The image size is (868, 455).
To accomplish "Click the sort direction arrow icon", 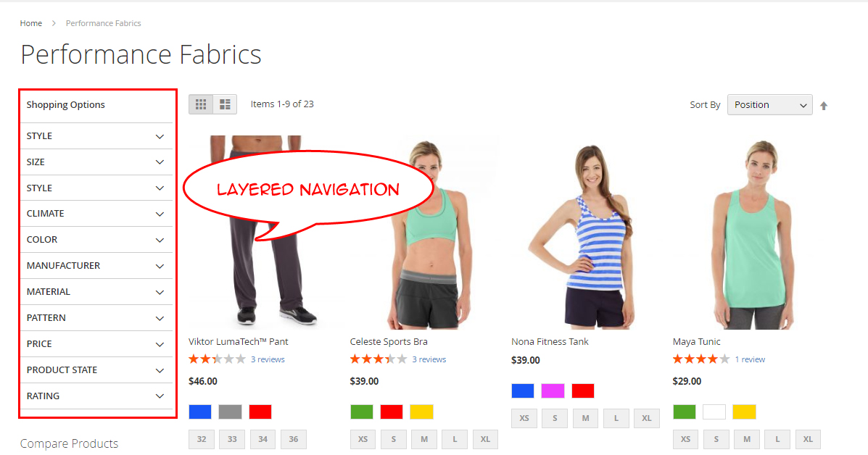I will click(x=824, y=106).
